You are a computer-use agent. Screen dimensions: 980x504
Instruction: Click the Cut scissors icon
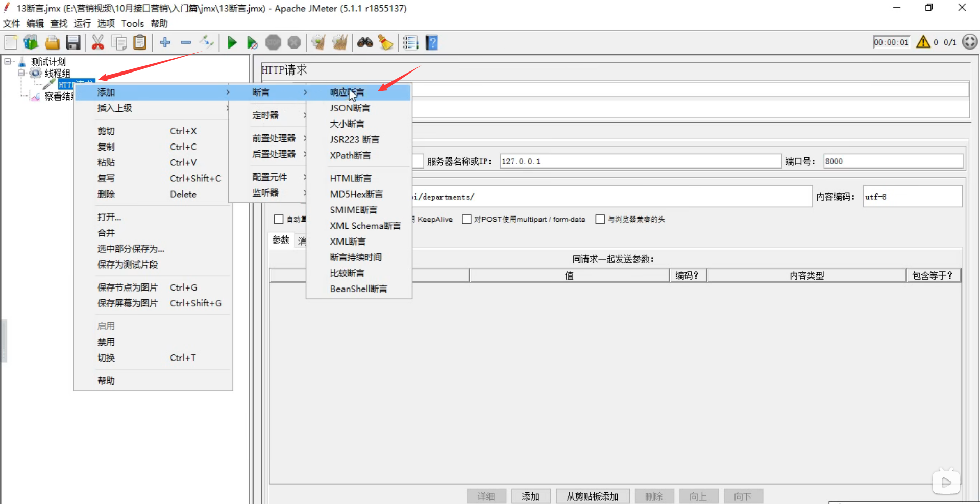[97, 42]
